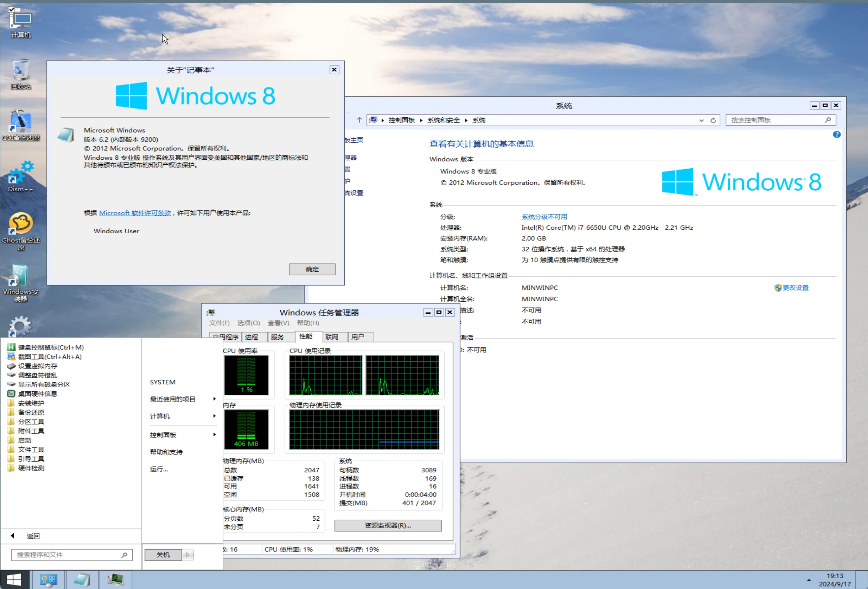Click the Windows Start button on taskbar
This screenshot has width=868, height=589.
point(14,580)
